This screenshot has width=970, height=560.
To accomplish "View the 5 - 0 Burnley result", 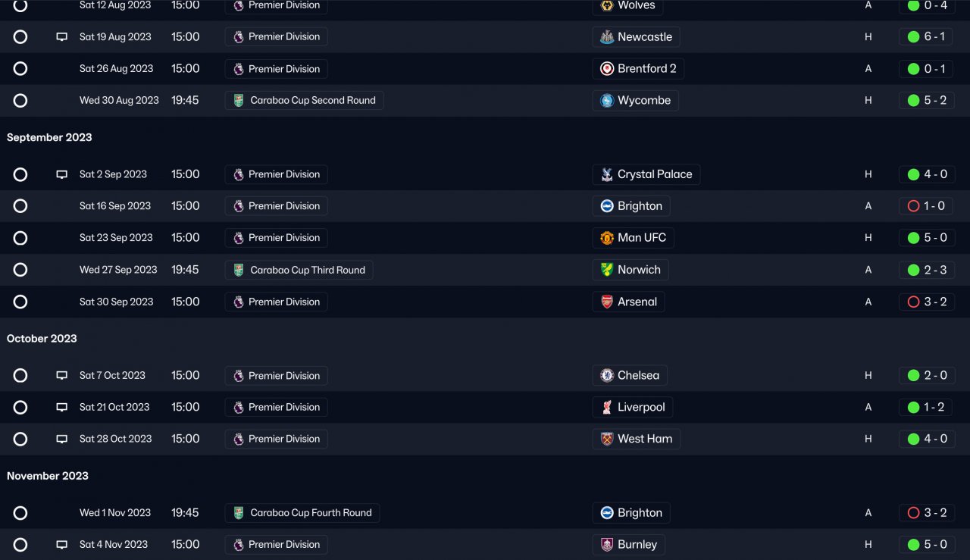I will 926,544.
